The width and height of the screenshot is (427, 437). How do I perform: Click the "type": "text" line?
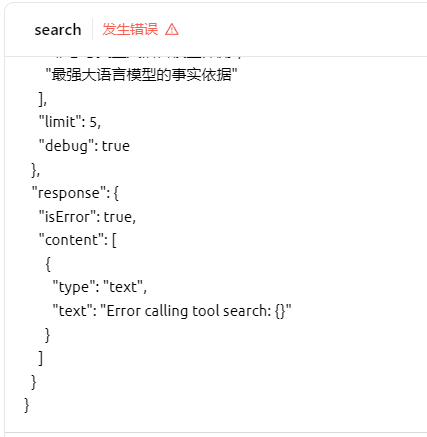[x=100, y=287]
